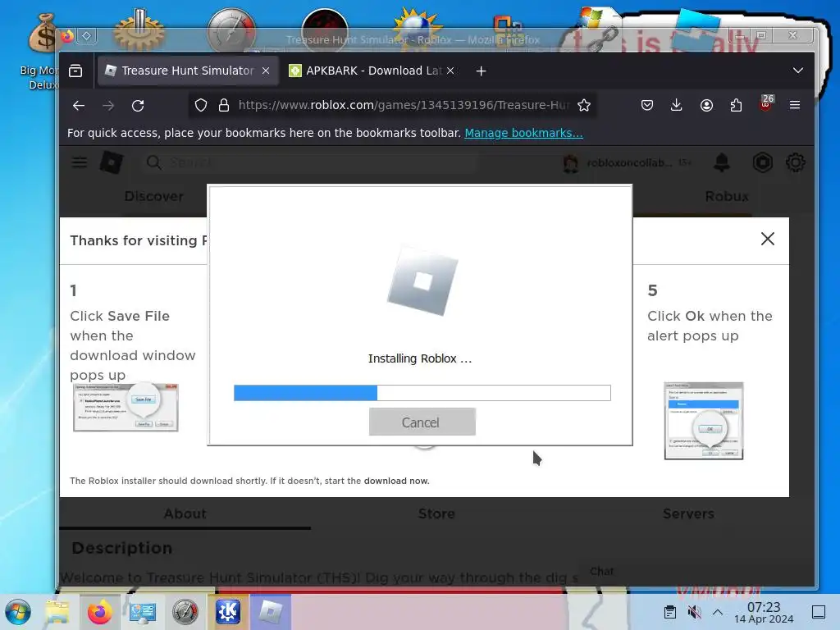Screen dimensions: 840x630
Task: Open a new Firefox tab
Action: [481, 71]
